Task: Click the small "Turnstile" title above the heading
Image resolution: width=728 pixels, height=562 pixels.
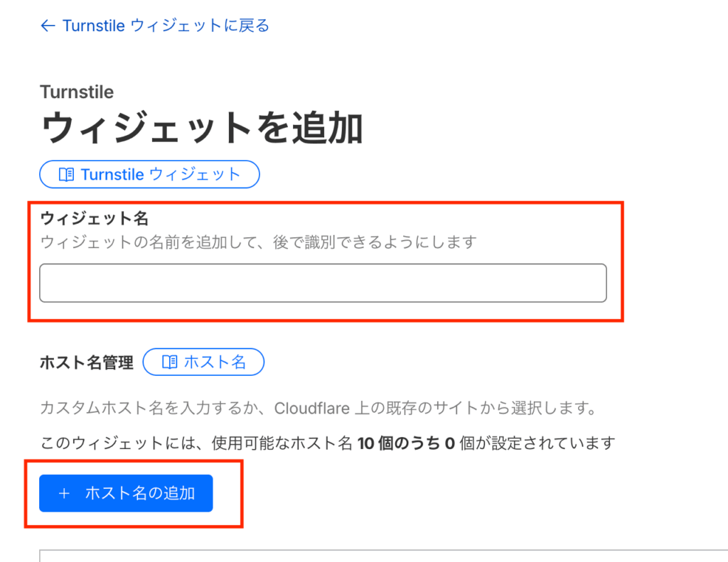Action: click(77, 92)
